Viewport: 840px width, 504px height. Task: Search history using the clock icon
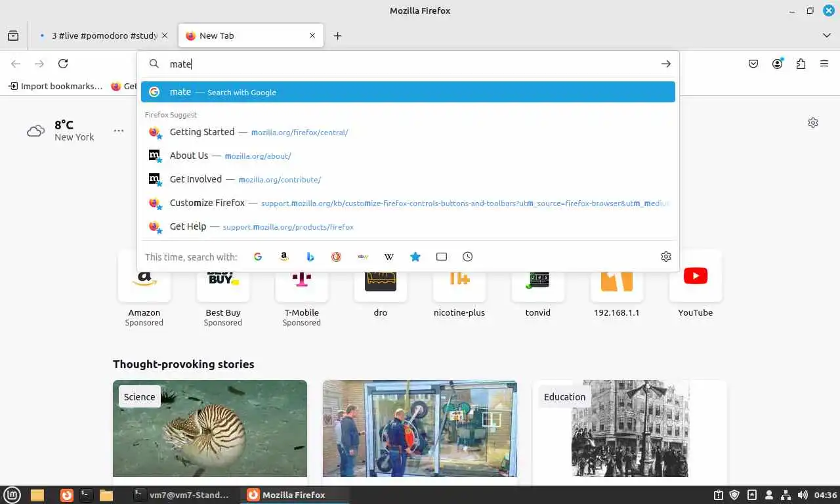coord(468,257)
